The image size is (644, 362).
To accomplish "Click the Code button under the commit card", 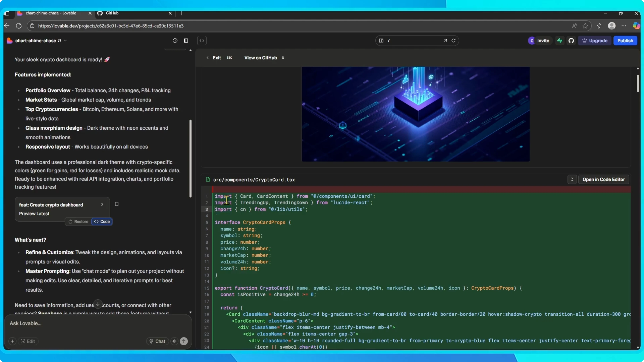I will point(102,222).
